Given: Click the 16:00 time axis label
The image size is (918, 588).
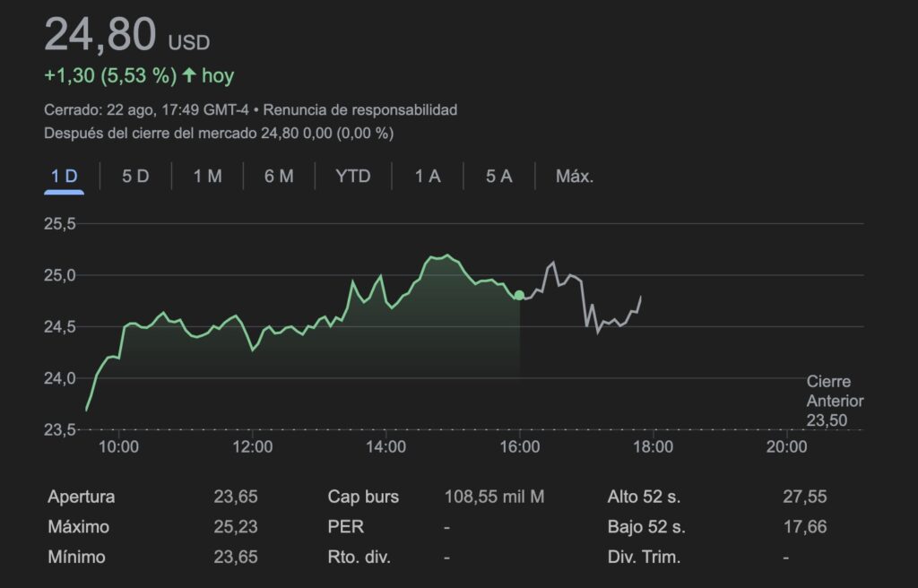Looking at the screenshot, I should 520,447.
